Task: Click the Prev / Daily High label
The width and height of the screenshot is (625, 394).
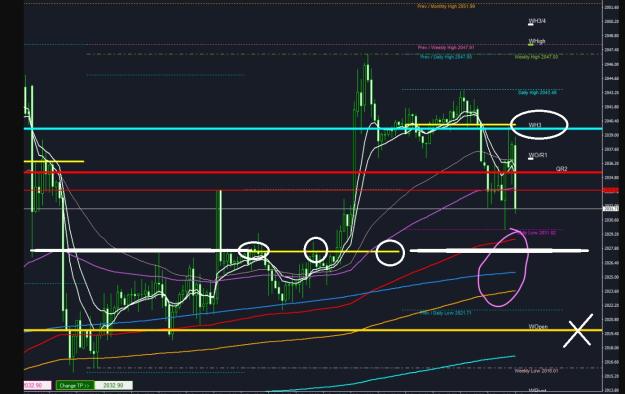Action: (x=446, y=57)
